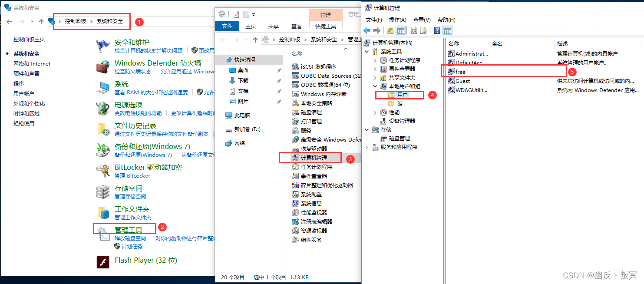Click the up arrow in the Explorer navigation bar
The image size is (644, 284).
(255, 40)
